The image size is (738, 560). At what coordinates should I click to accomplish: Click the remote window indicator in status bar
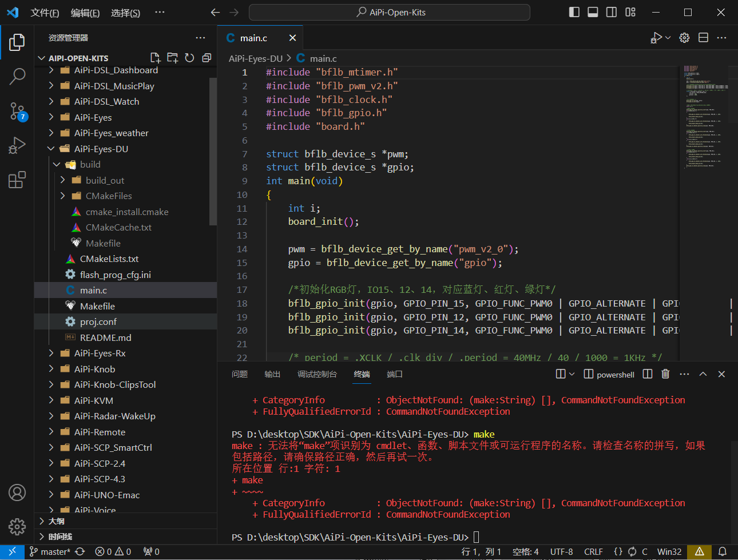tap(12, 552)
